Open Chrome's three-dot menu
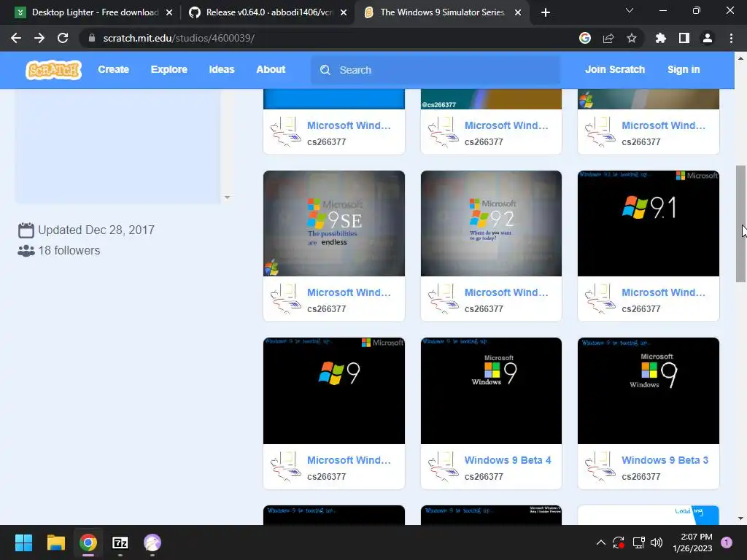Screen dimensions: 747x560 point(731,38)
